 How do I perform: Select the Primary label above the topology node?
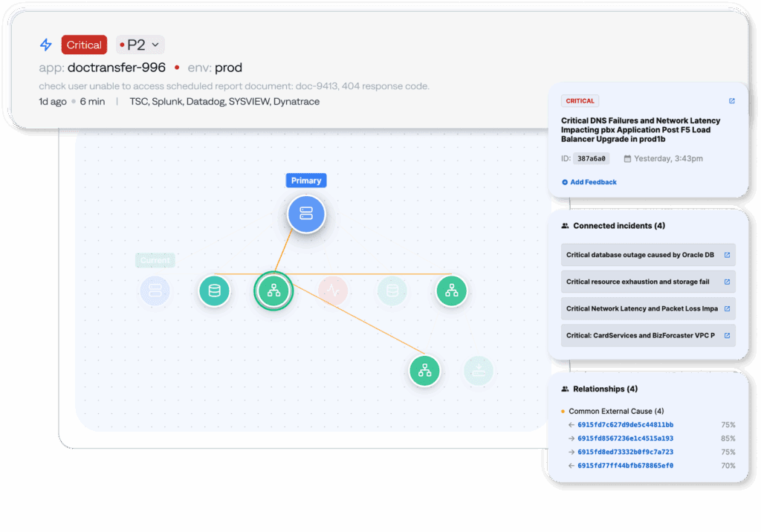tap(306, 180)
